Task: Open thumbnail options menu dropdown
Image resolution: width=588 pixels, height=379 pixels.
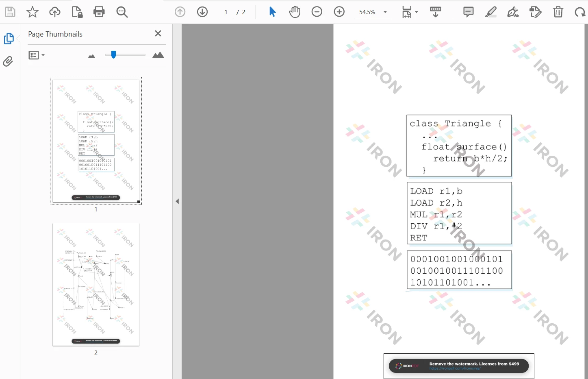Action: click(x=37, y=55)
